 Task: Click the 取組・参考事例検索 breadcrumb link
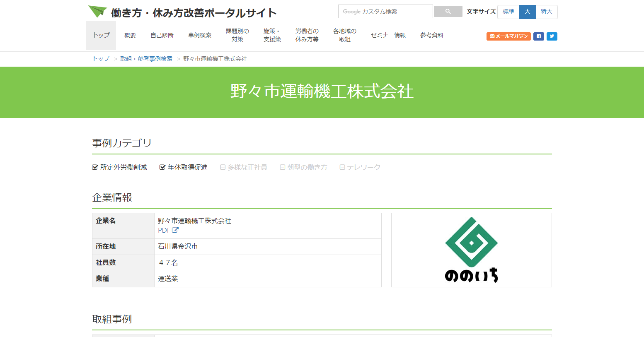tap(146, 59)
